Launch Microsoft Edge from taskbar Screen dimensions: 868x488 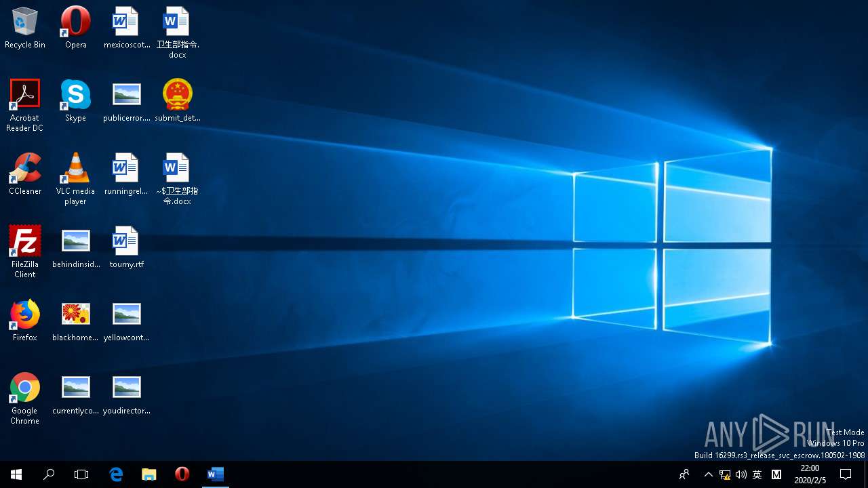pos(116,474)
